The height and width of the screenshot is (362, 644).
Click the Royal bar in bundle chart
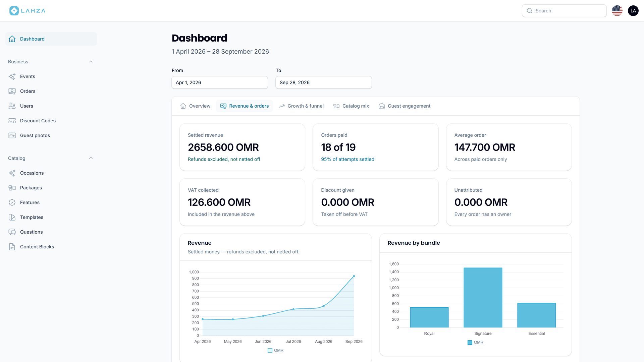[429, 317]
